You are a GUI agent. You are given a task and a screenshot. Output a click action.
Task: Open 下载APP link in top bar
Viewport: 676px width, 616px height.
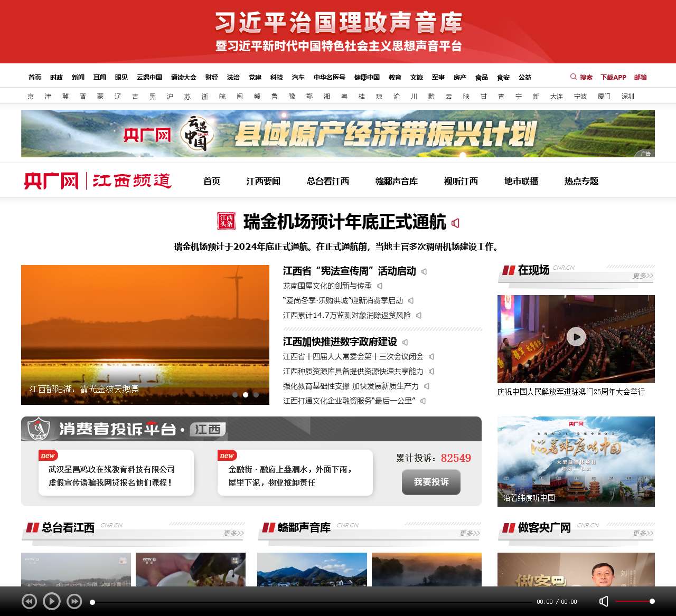613,77
